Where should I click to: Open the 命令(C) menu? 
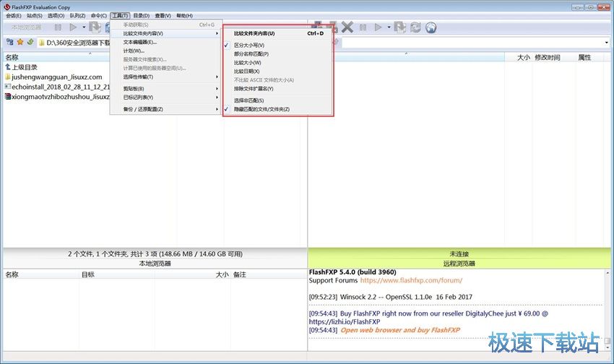coord(99,16)
